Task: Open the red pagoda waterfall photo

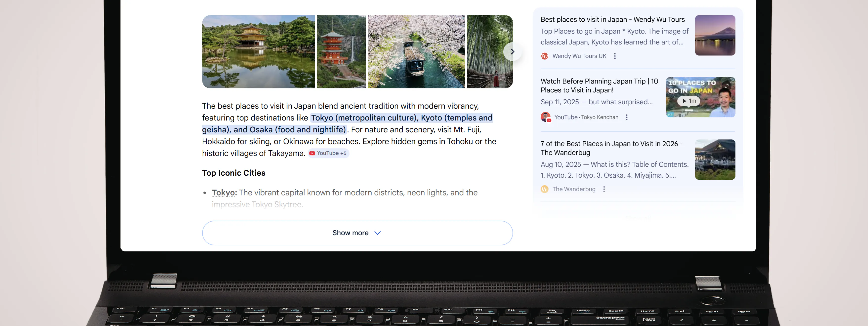Action: click(341, 52)
